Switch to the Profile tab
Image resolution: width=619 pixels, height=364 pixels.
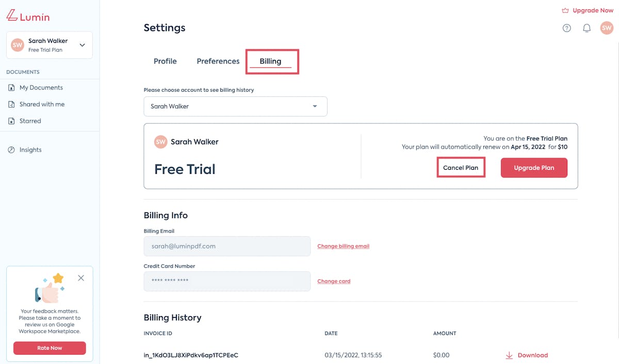pos(165,61)
